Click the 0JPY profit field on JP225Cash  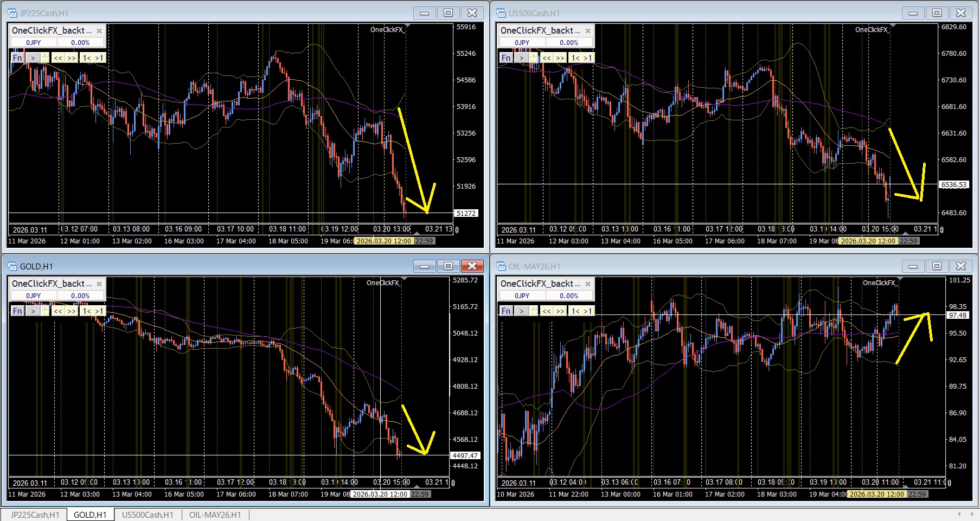pyautogui.click(x=34, y=43)
